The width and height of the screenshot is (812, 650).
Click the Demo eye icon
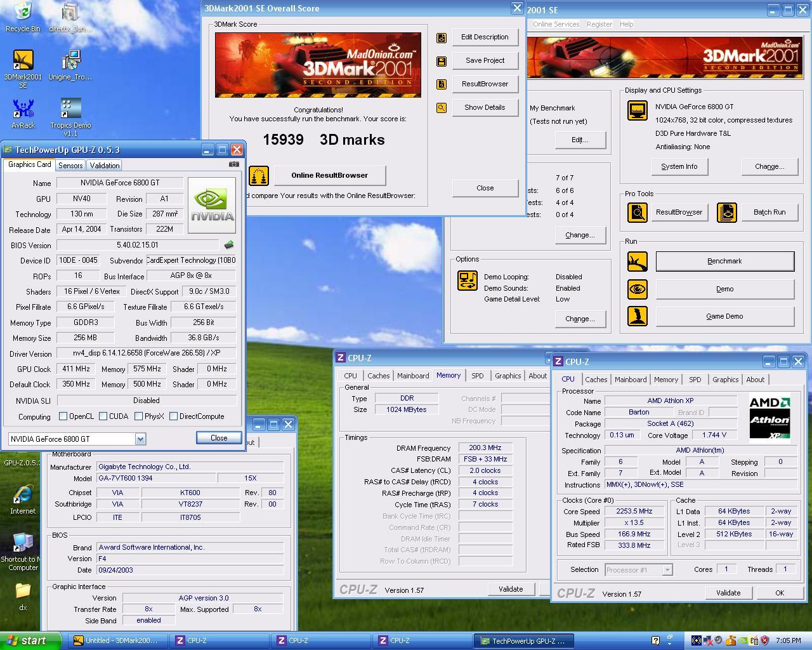638,289
